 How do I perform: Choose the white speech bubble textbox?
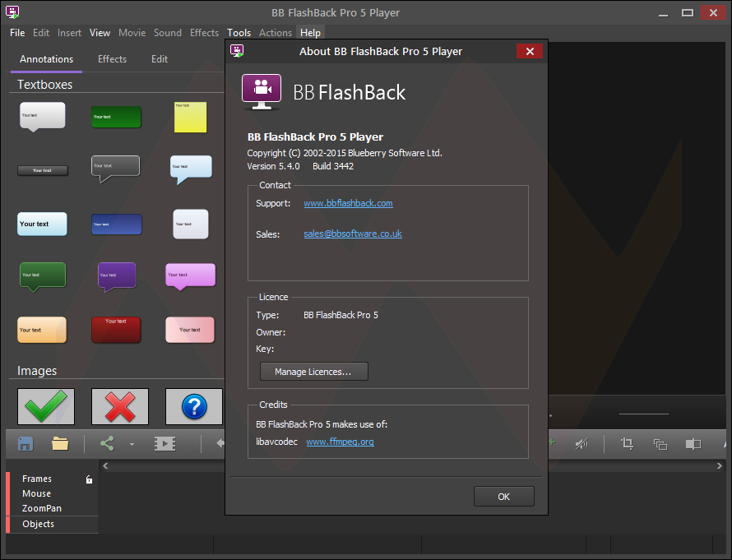pos(43,116)
